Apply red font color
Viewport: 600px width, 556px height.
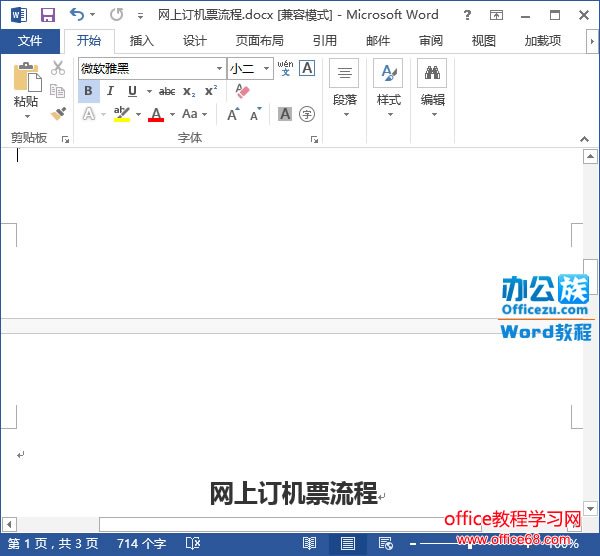tap(156, 114)
